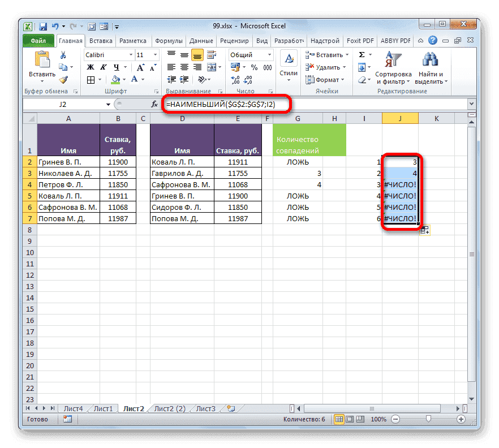Toggle Page Layout view in status bar
Screen dimensions: 499x448
tap(350, 419)
